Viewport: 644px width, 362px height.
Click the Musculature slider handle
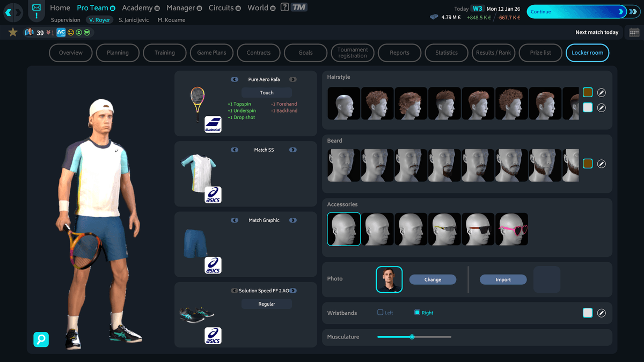click(412, 337)
